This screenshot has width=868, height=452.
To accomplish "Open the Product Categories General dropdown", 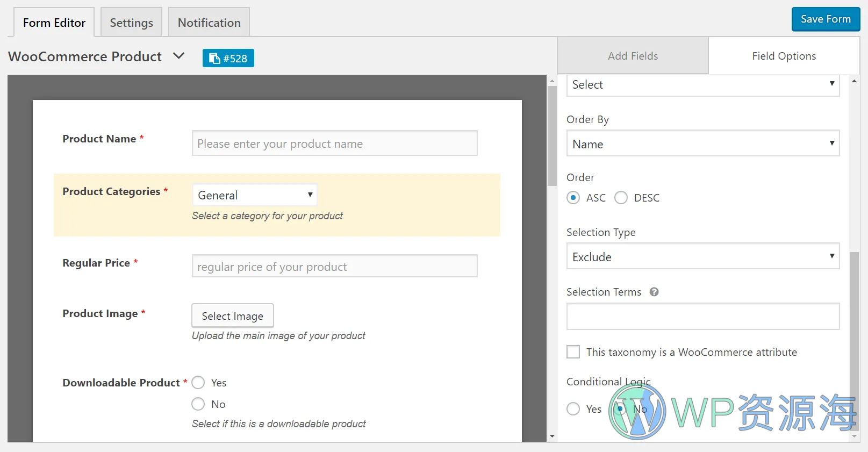I will (x=255, y=195).
